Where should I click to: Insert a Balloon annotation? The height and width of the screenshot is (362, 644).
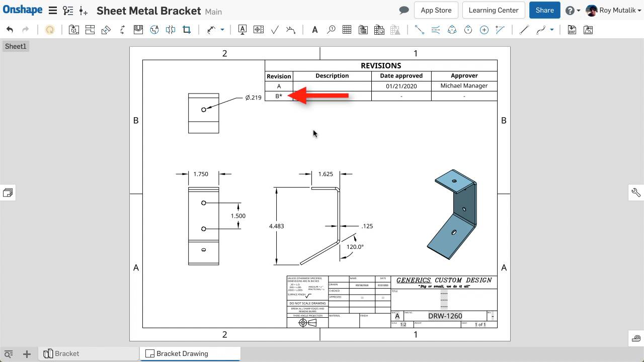click(332, 30)
